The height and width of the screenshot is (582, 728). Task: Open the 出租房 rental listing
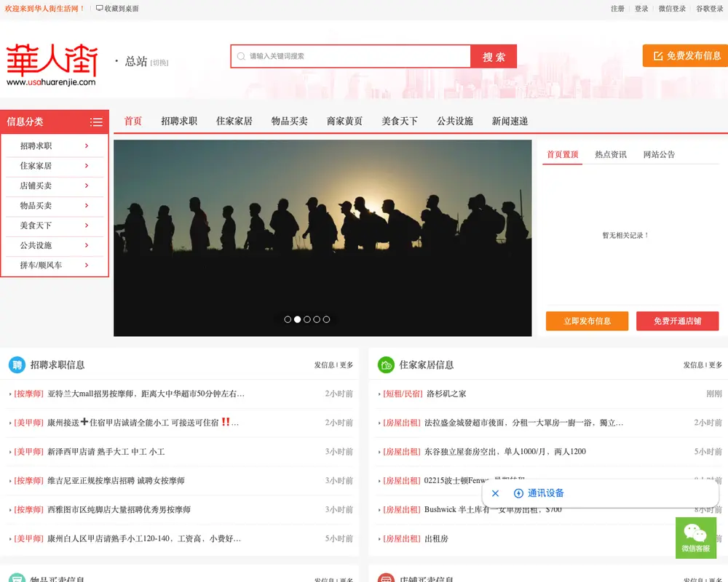(436, 539)
